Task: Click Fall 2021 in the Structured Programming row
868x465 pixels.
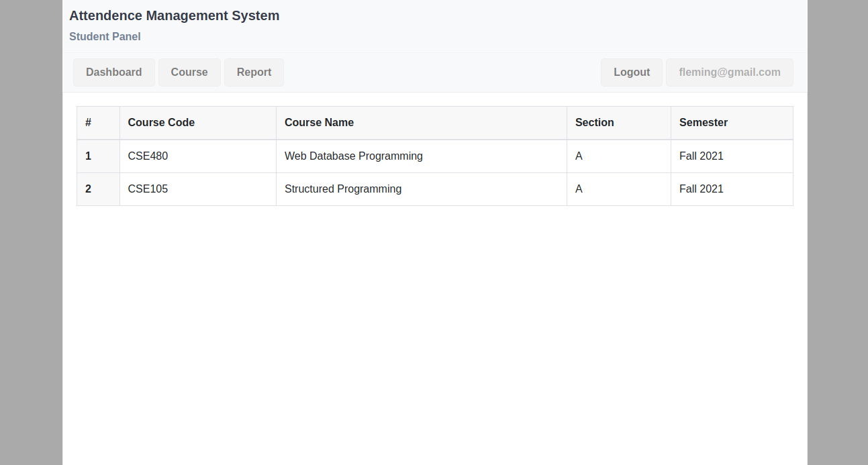Action: click(701, 189)
